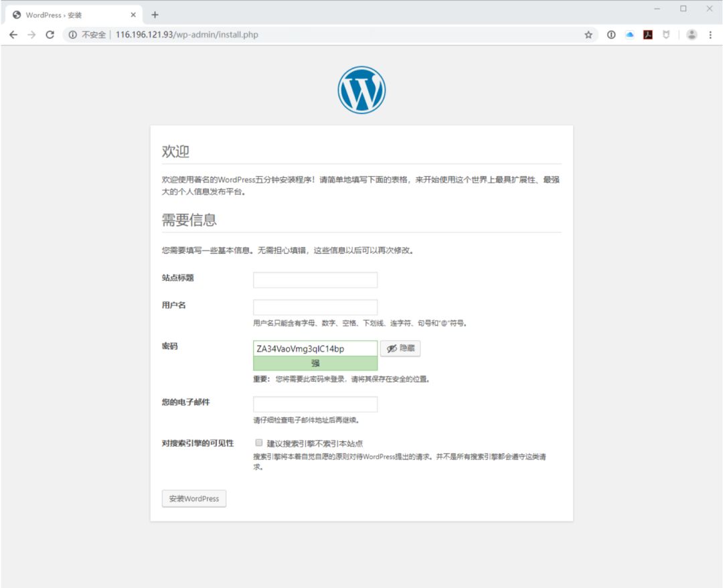Open the shield extension icon
Image resolution: width=723 pixels, height=588 pixels.
click(x=666, y=35)
